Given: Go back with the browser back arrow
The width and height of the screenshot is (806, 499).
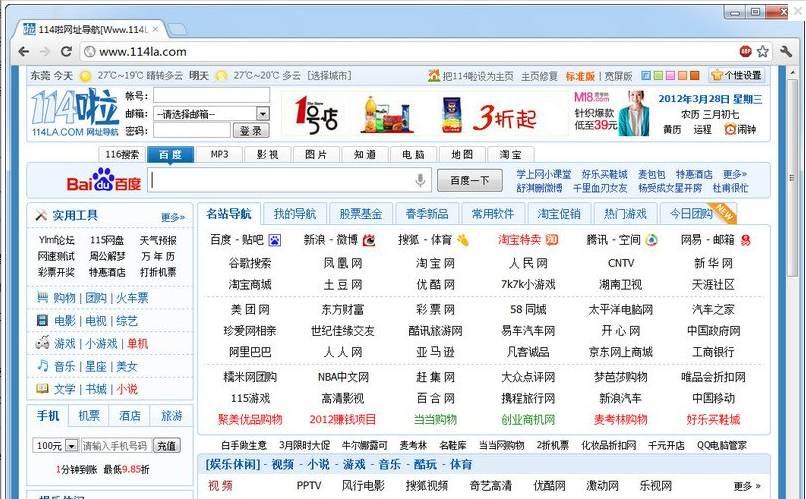Looking at the screenshot, I should (24, 51).
